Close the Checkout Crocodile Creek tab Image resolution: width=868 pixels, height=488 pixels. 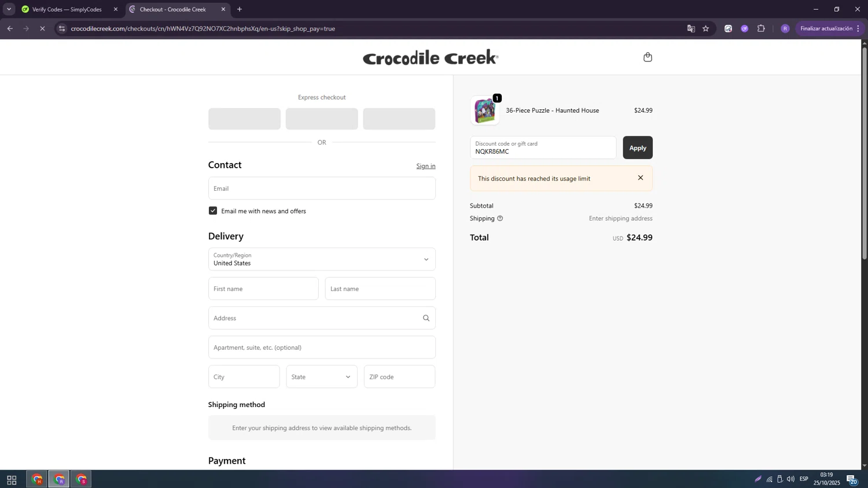coord(223,9)
